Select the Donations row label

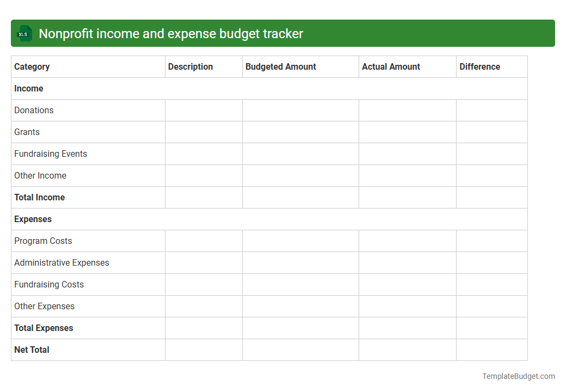(34, 110)
